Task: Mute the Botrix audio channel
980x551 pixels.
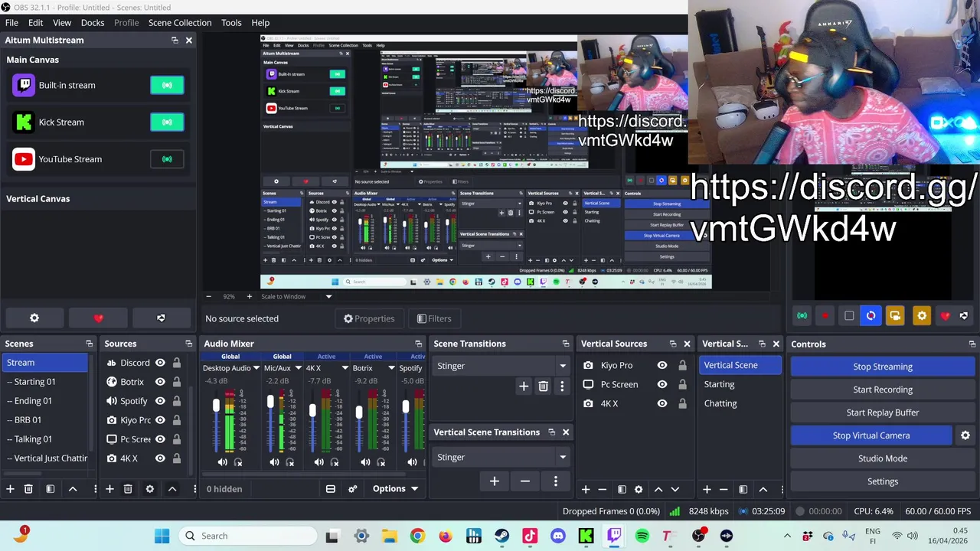Action: [365, 462]
